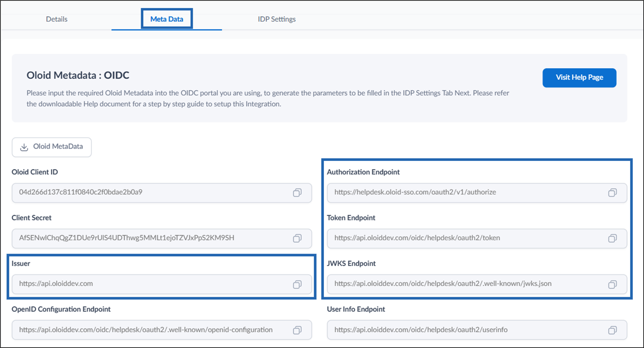Image resolution: width=644 pixels, height=348 pixels.
Task: Copy the OpenID Configuration Endpoint URL
Action: coord(297,330)
